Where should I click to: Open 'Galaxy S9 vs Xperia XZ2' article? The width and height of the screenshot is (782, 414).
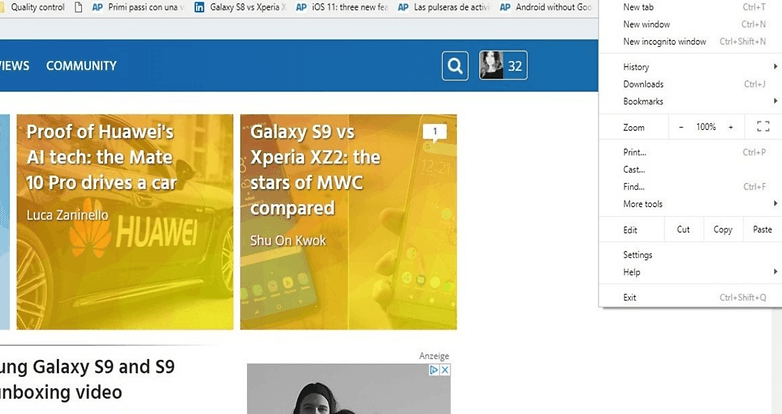(348, 222)
